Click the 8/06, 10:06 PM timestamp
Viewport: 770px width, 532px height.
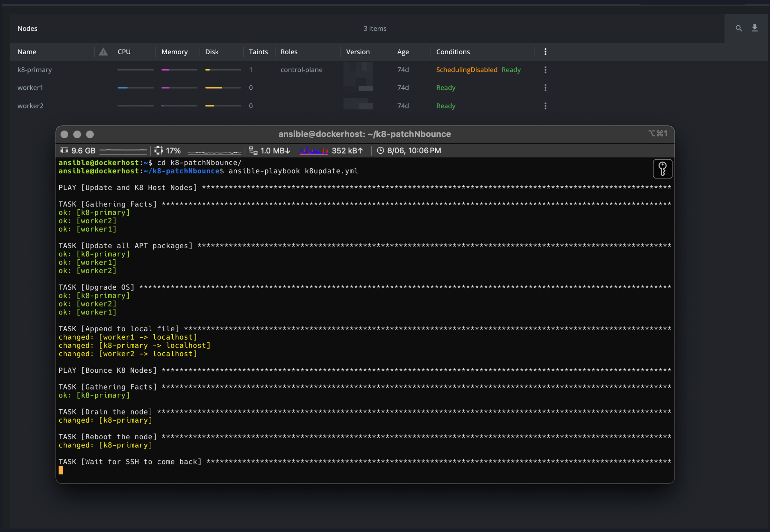(414, 151)
